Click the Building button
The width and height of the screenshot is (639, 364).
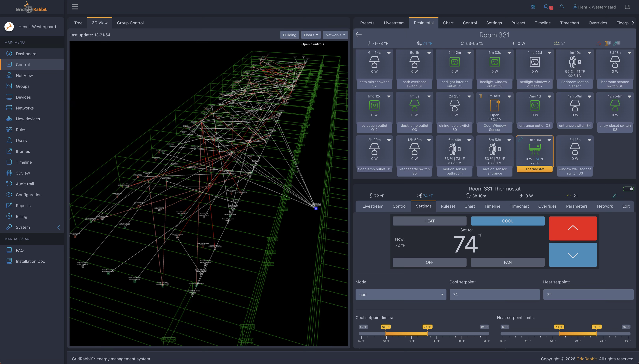pyautogui.click(x=289, y=35)
